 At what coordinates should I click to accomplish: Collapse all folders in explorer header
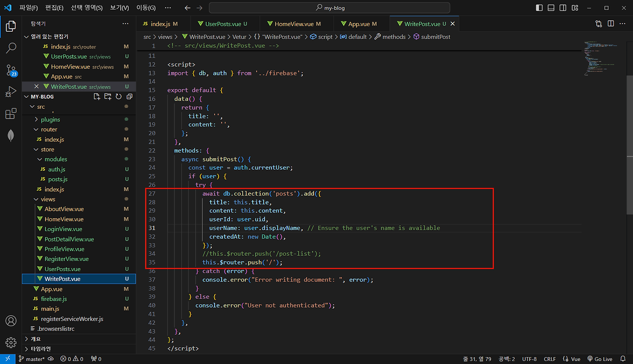[x=130, y=97]
